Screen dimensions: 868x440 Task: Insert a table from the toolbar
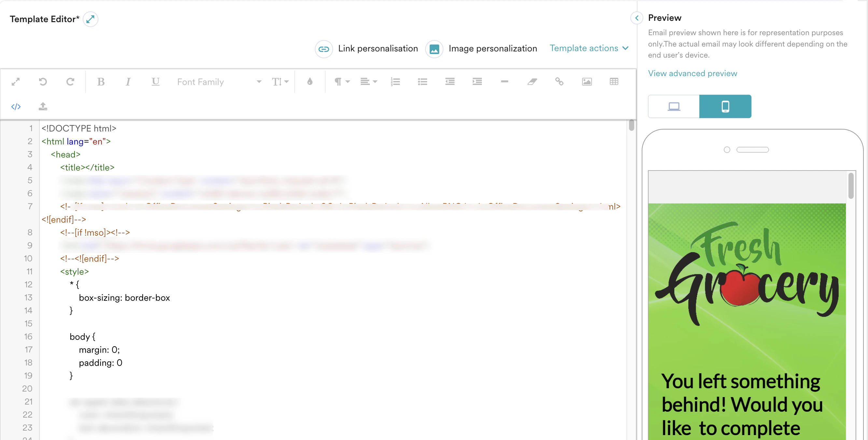614,82
